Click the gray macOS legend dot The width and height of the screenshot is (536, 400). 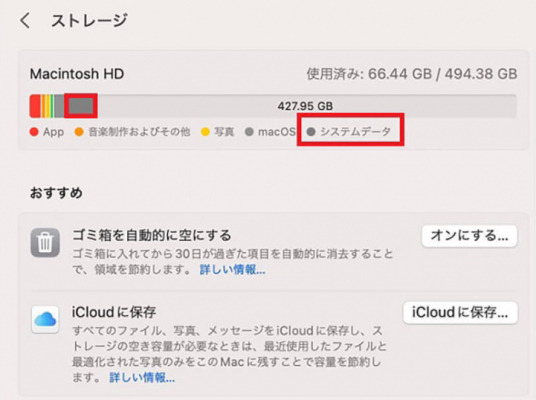[x=249, y=132]
